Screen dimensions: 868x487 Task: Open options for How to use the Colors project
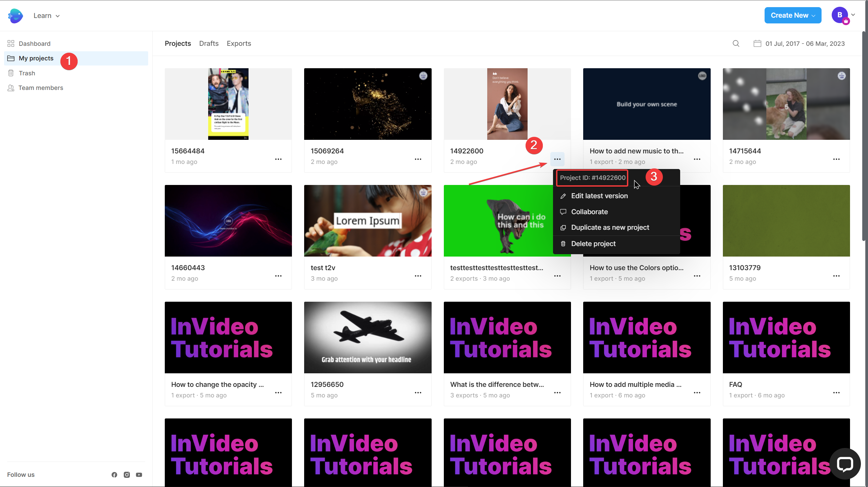click(697, 276)
